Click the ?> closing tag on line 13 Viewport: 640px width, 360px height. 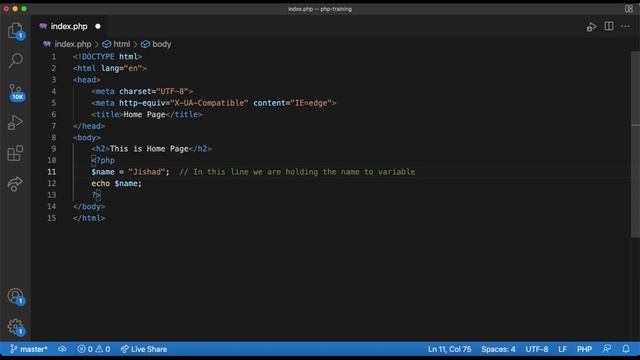[96, 195]
